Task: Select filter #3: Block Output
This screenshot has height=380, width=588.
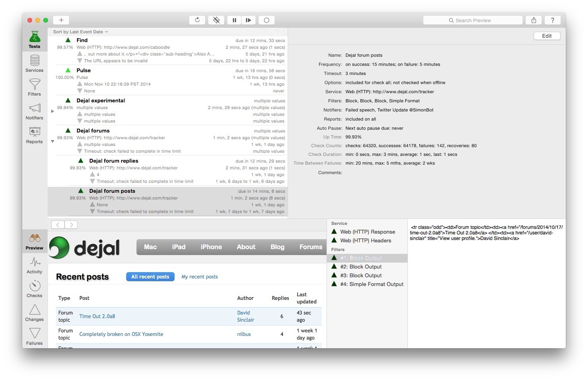Action: (367, 275)
